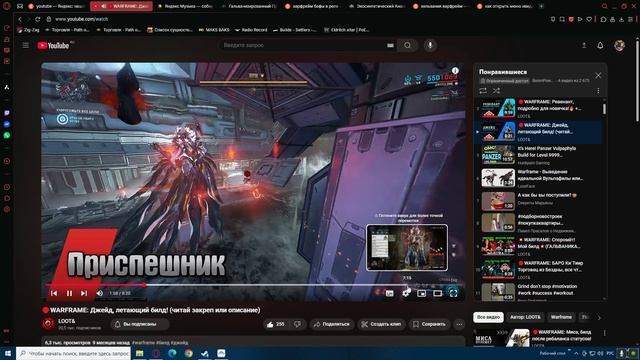The width and height of the screenshot is (640, 360).
Task: Click the Windows taskbar search box
Action: click(x=73, y=353)
